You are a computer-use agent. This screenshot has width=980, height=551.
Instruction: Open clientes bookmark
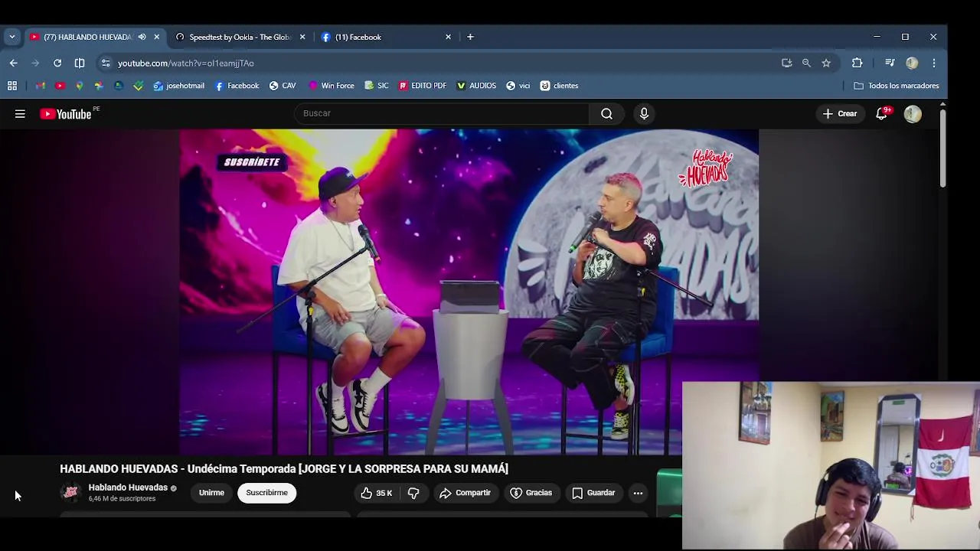tap(559, 86)
